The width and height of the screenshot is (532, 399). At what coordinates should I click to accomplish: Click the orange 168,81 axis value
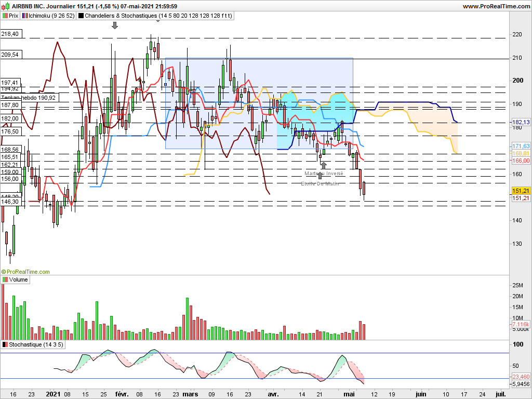pyautogui.click(x=521, y=153)
